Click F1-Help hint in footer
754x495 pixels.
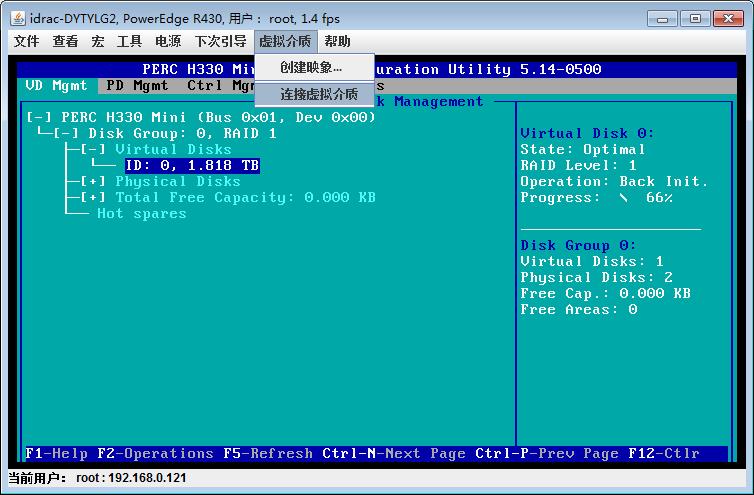[57, 454]
